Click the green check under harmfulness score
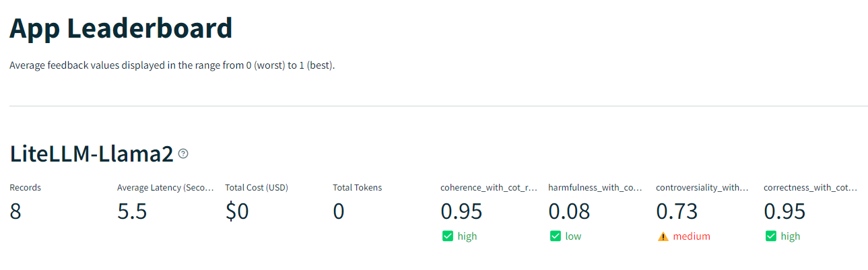 coord(555,236)
